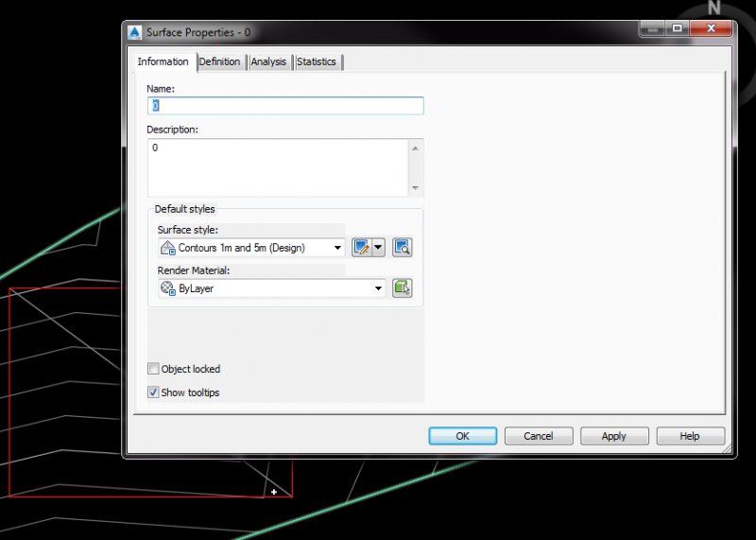Click the pick render material icon
This screenshot has height=540, width=756.
click(x=403, y=288)
